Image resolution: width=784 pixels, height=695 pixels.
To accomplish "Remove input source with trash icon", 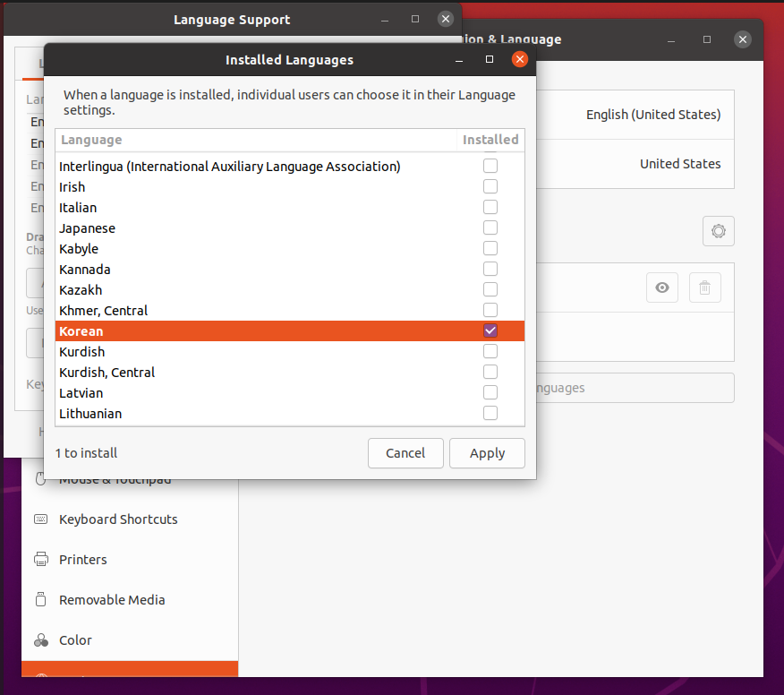I will tap(705, 287).
